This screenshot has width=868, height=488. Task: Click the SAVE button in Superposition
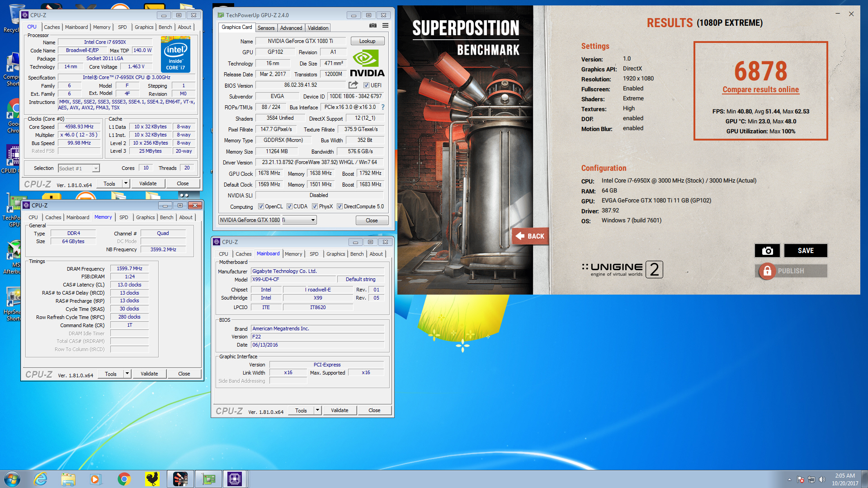(806, 251)
